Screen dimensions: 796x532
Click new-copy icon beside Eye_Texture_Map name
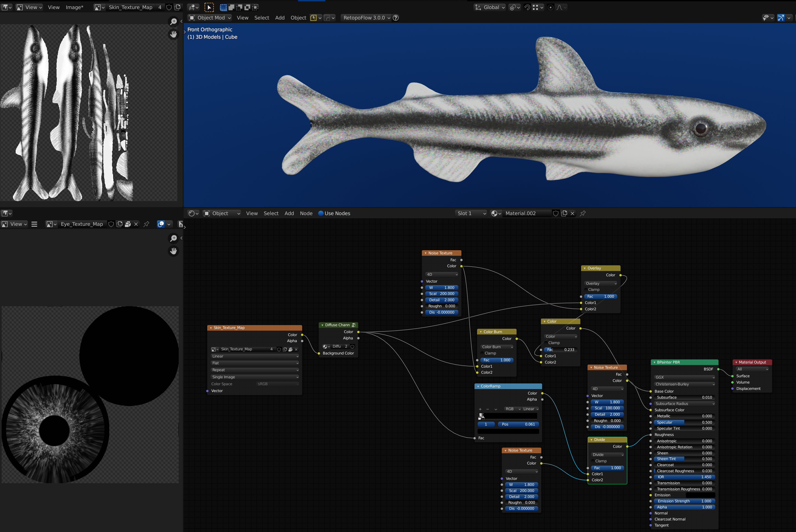(119, 224)
